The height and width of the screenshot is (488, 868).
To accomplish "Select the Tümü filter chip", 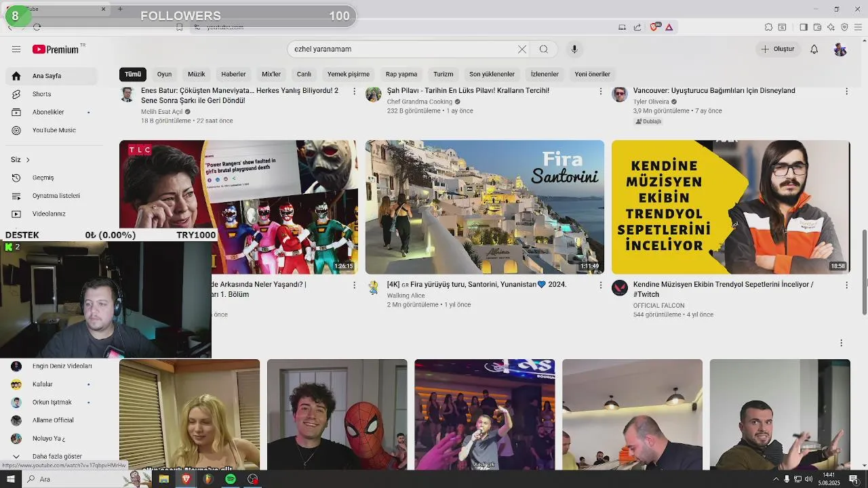I will pos(133,74).
